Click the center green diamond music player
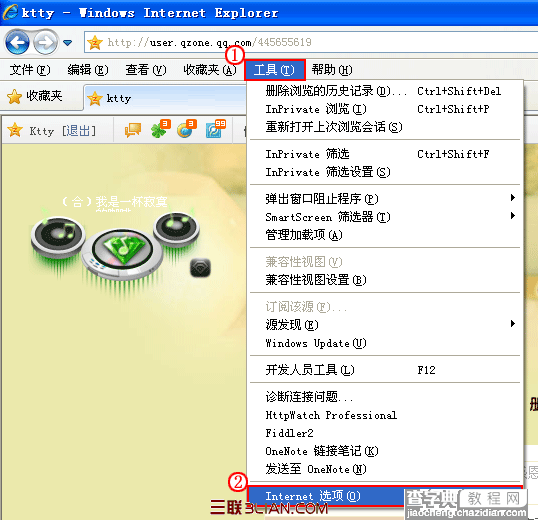The height and width of the screenshot is (520, 538). pos(122,250)
